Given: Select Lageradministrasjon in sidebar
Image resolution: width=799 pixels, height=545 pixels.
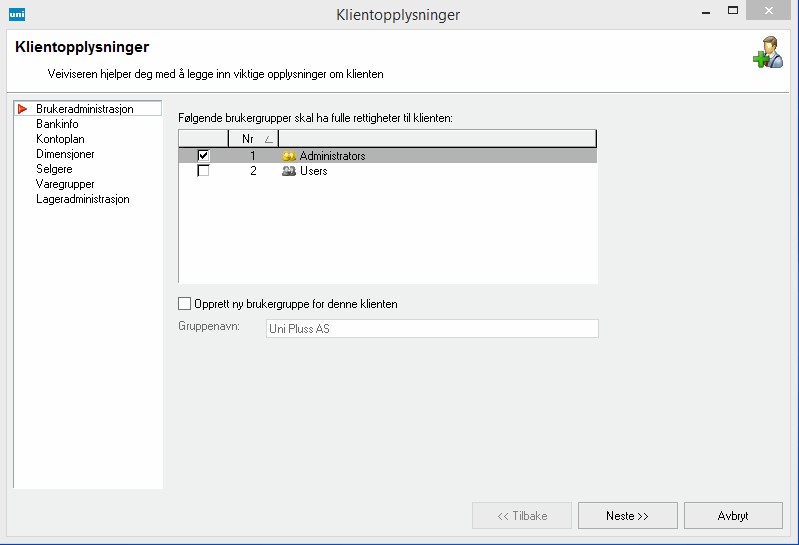Looking at the screenshot, I should click(x=82, y=199).
